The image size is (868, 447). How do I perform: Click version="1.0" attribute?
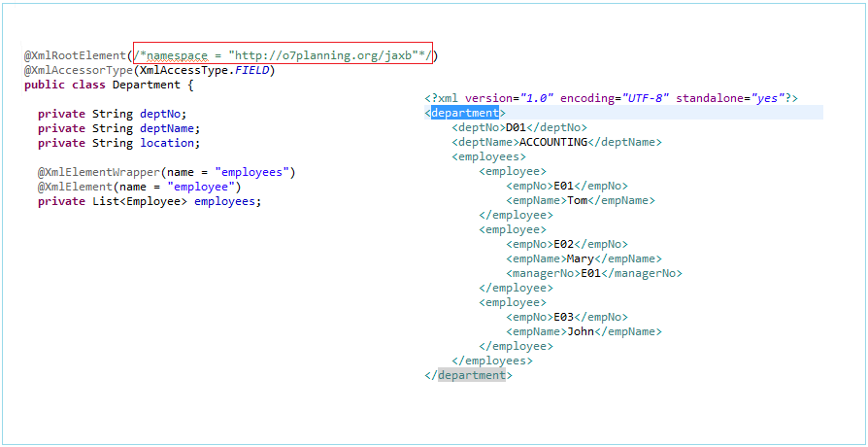510,98
